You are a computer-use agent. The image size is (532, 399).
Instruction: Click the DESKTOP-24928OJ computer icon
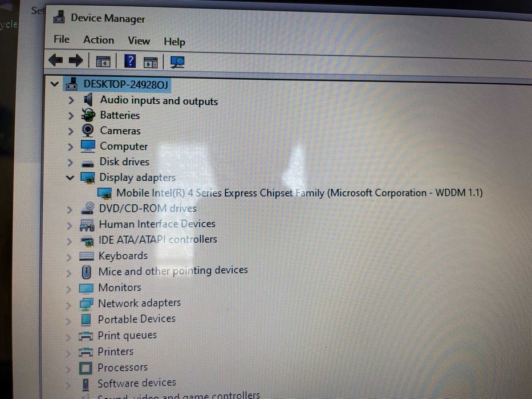click(71, 83)
